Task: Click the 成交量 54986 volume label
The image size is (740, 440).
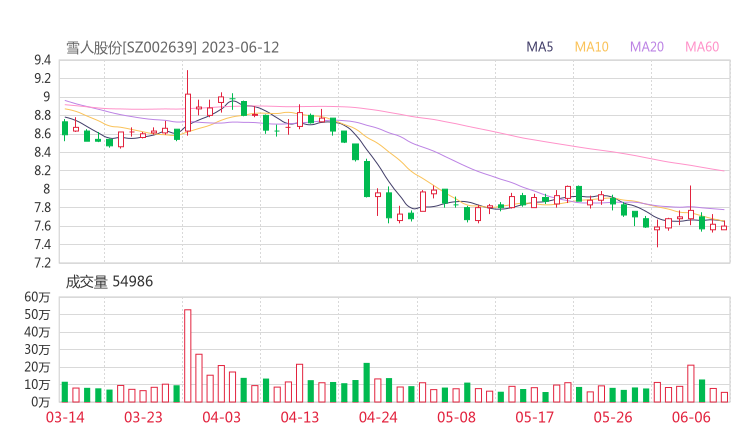Action: 109,282
